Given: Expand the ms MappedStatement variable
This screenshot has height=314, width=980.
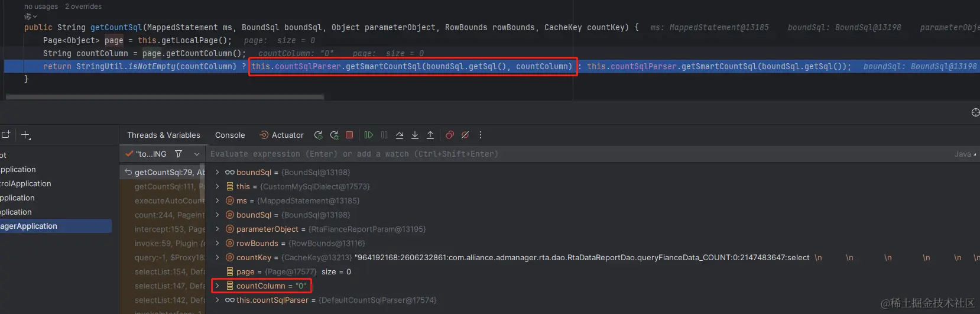Looking at the screenshot, I should click(218, 200).
